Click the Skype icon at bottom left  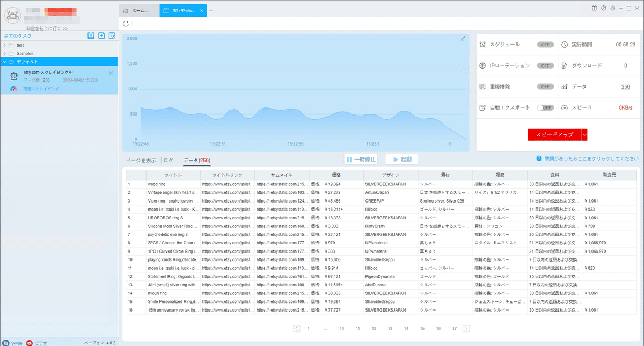tap(5, 343)
